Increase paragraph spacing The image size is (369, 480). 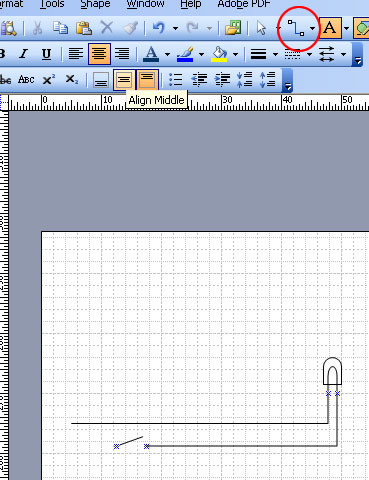tap(267, 80)
